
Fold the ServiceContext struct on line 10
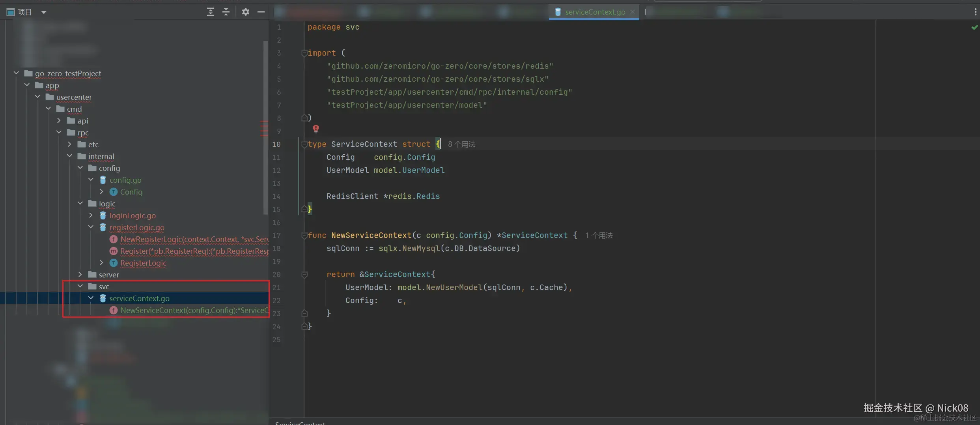[x=304, y=144]
